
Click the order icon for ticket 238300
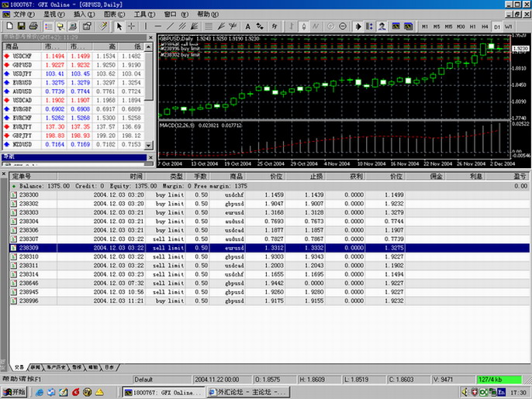pos(14,195)
